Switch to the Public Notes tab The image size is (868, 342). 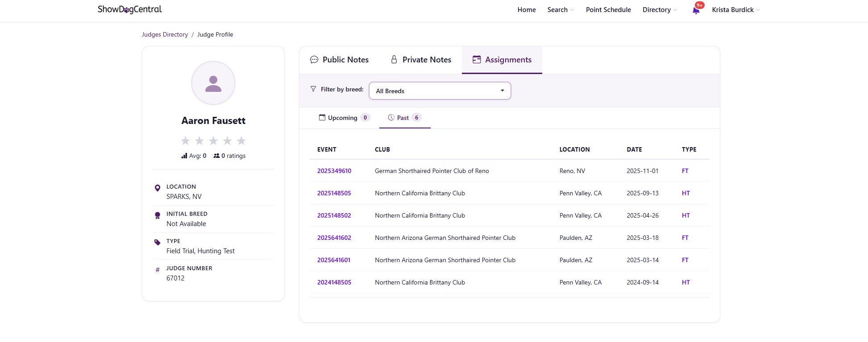coord(339,60)
